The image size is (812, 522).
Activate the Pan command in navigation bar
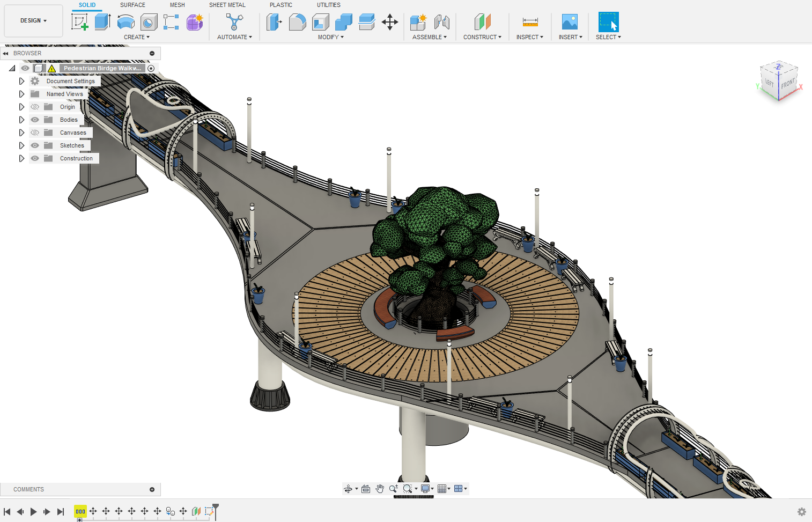tap(380, 489)
